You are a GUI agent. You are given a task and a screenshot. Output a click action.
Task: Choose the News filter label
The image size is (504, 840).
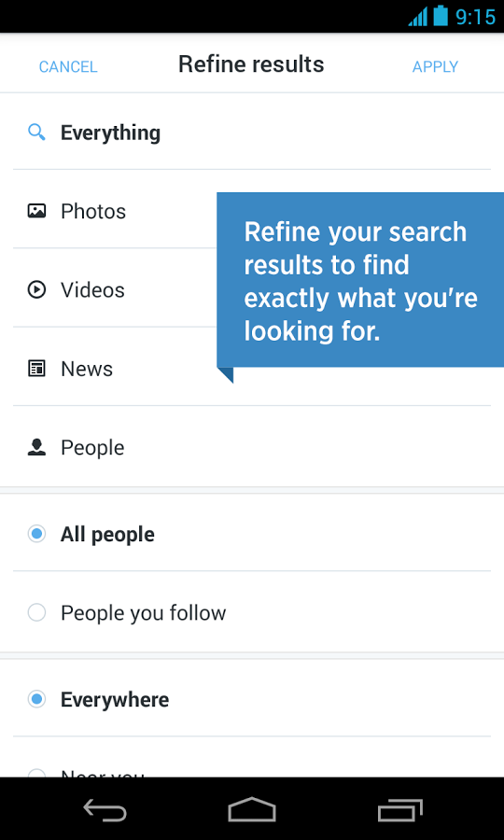pos(87,369)
